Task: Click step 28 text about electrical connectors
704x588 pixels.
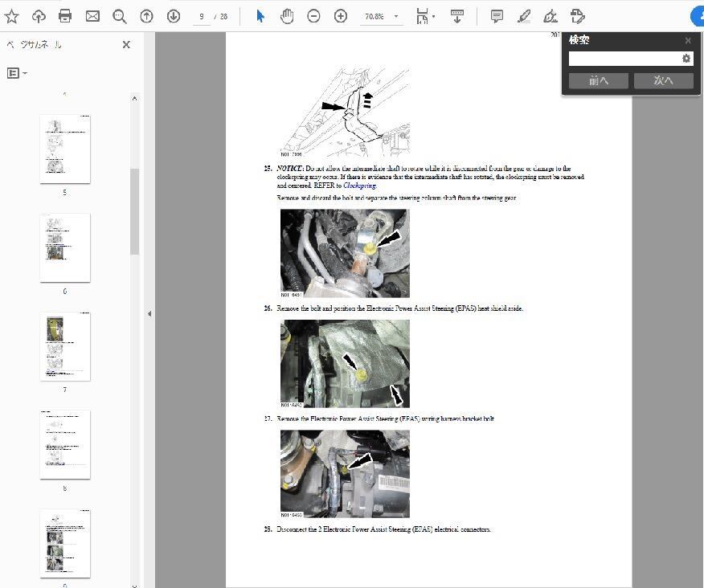Action: [383, 529]
